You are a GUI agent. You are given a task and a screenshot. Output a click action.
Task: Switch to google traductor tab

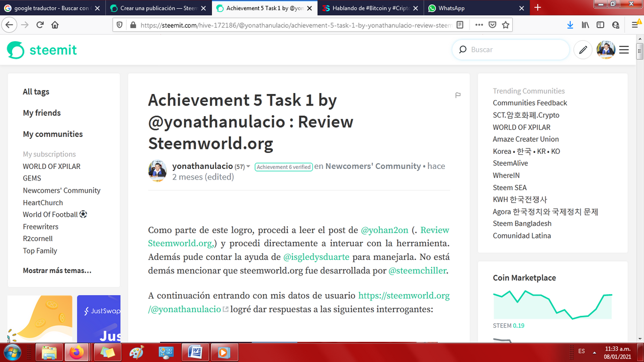tap(53, 8)
